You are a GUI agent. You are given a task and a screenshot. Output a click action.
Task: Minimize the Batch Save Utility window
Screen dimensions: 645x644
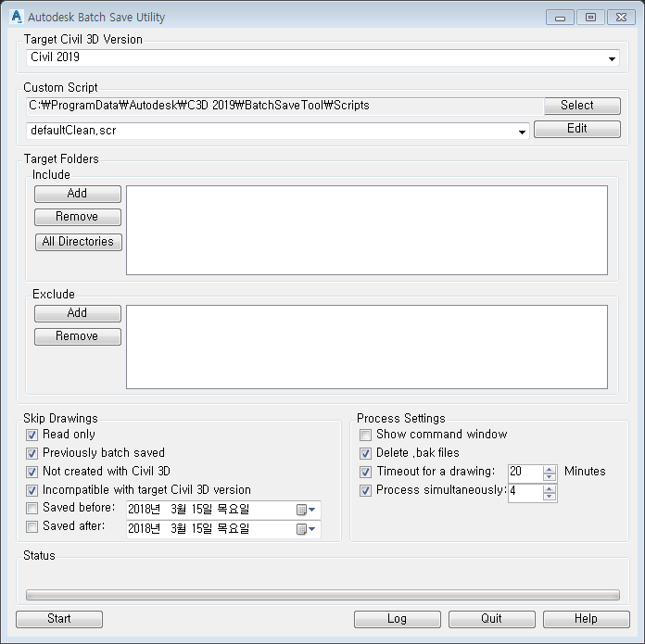[x=561, y=18]
